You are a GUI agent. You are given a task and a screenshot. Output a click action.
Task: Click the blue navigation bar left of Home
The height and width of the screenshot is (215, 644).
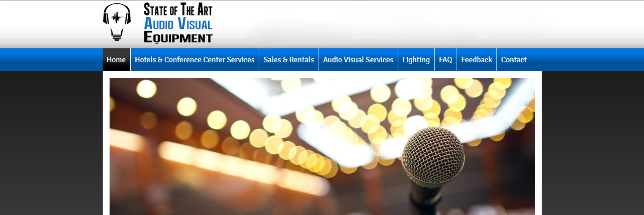(x=51, y=60)
